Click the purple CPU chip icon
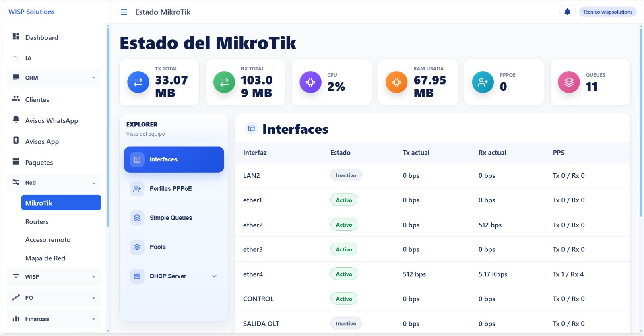The width and height of the screenshot is (644, 336). [310, 82]
